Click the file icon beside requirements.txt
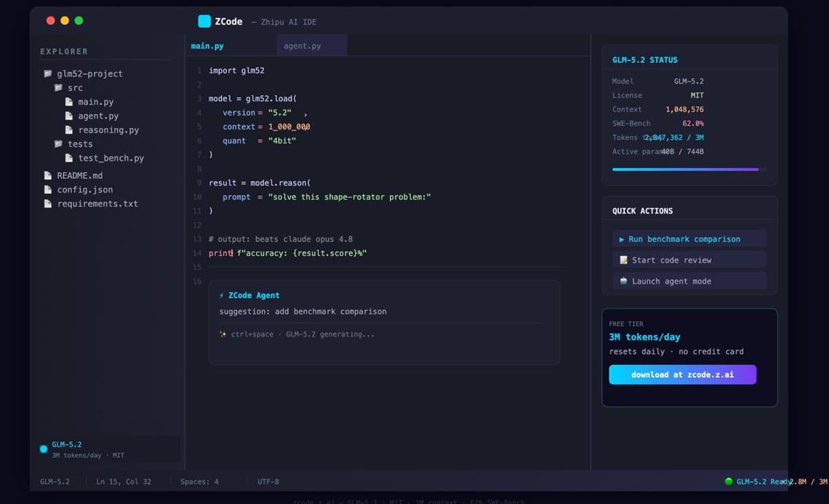829x504 pixels. [x=48, y=204]
